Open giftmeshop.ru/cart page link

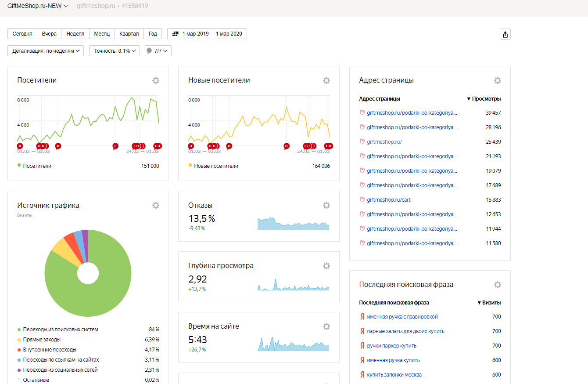tap(389, 200)
